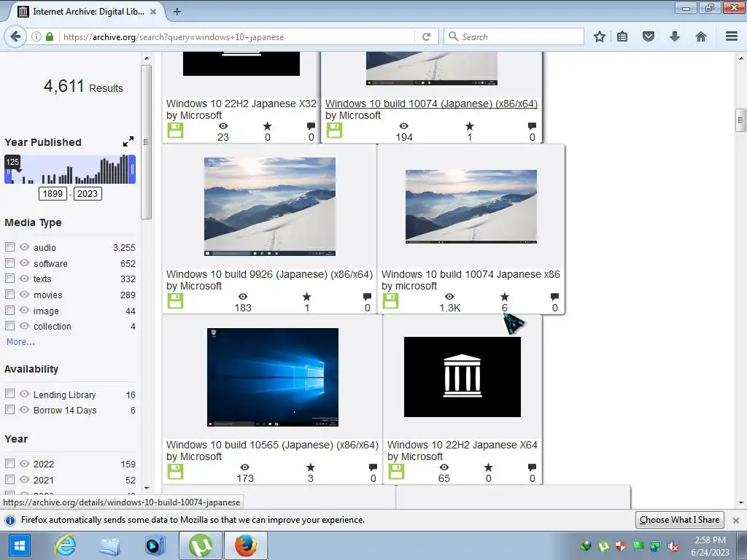Click the left handle of year range slider
Screen dimensions: 747x560
point(7,171)
